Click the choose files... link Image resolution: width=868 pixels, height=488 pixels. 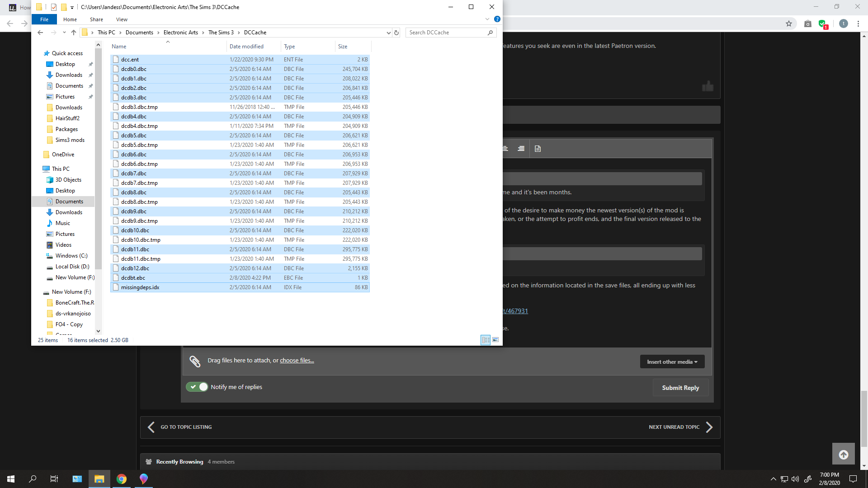pyautogui.click(x=297, y=361)
